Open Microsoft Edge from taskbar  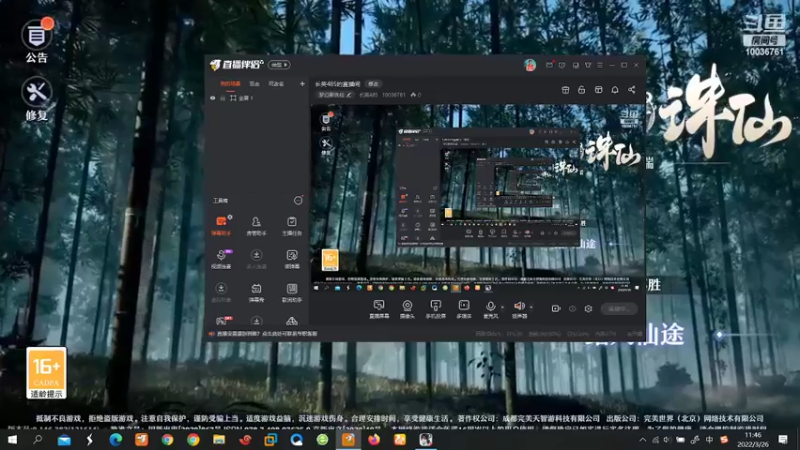[115, 440]
